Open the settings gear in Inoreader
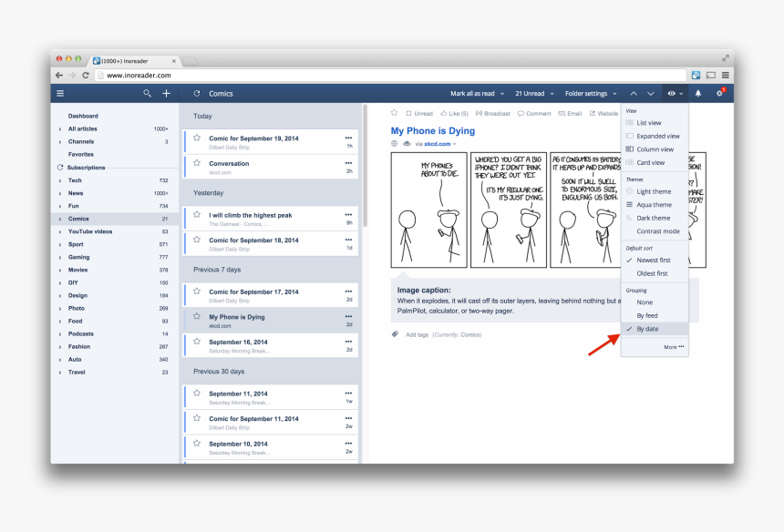Screen dimensions: 784x532 point(719,94)
